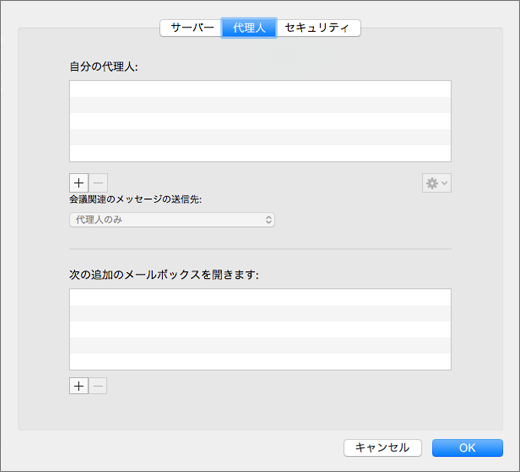Click the キャンセル button
Image resolution: width=520 pixels, height=472 pixels.
(382, 448)
